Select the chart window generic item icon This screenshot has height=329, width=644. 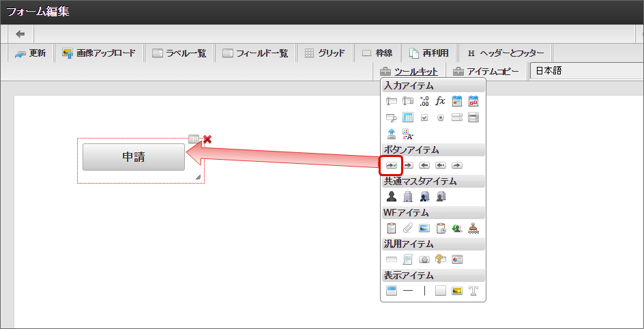[x=457, y=259]
